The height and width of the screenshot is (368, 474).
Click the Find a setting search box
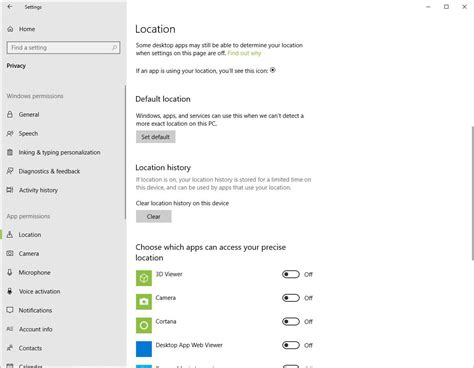(x=63, y=48)
